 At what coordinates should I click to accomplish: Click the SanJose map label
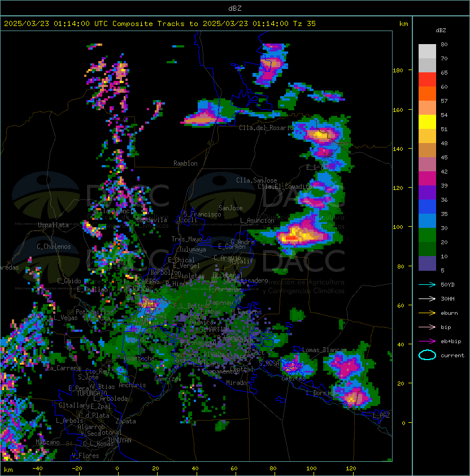click(230, 208)
